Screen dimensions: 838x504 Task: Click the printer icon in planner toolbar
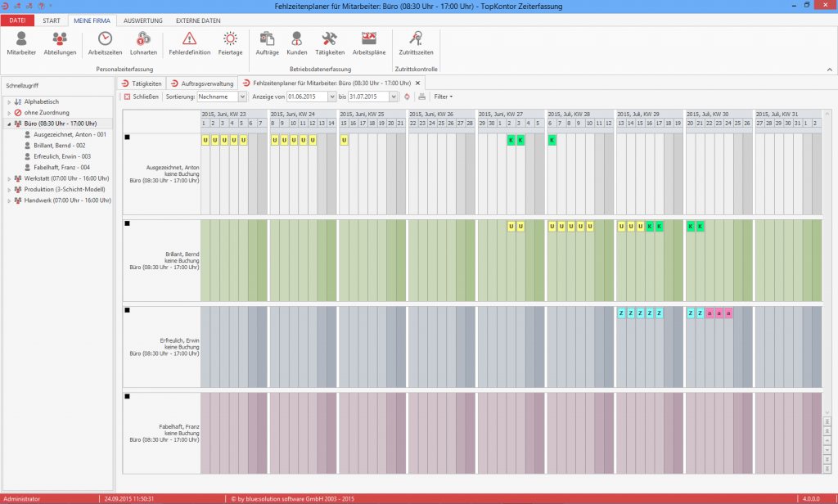[x=422, y=97]
